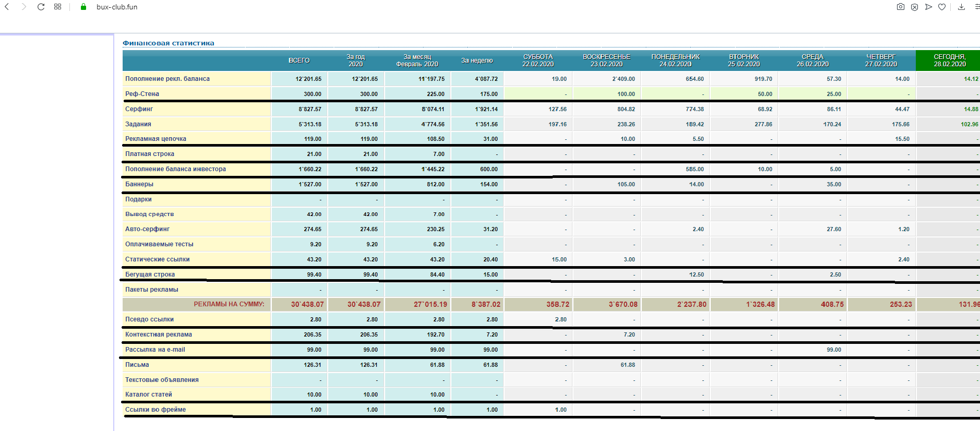
Task: Select the Серфинг weekly value 1'921.14
Action: tap(486, 109)
